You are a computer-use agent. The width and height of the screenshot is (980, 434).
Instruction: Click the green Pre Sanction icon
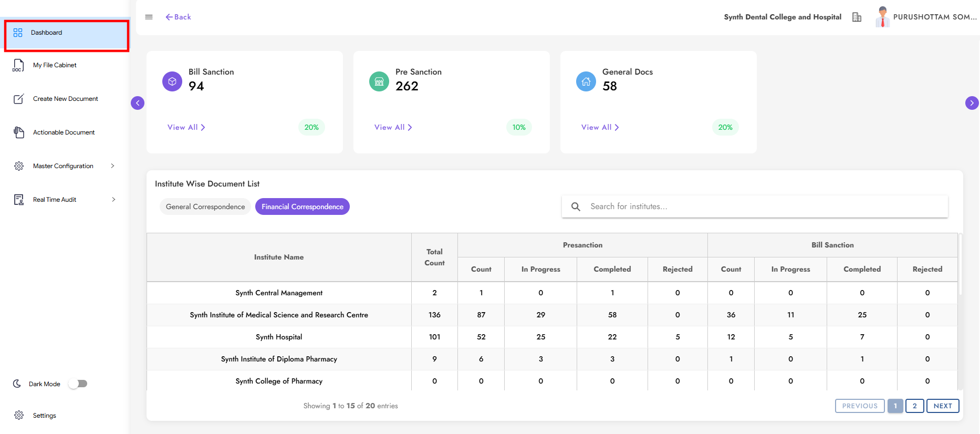(379, 81)
